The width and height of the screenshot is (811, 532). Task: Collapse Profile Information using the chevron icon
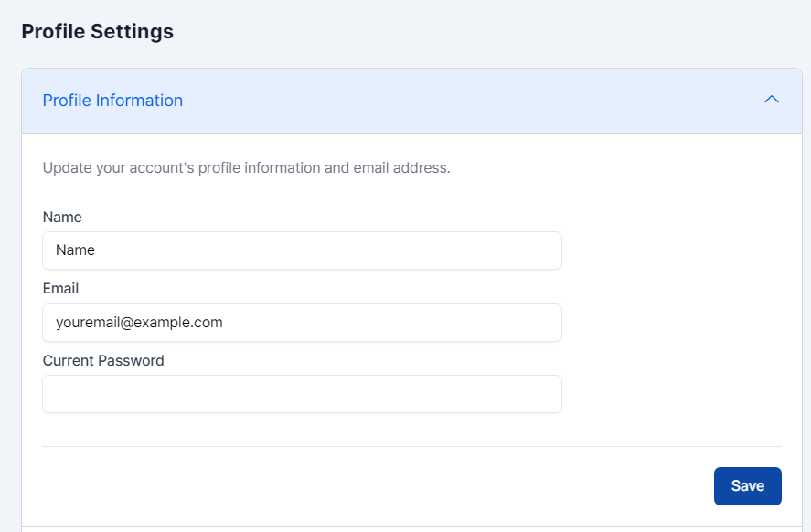pyautogui.click(x=772, y=100)
